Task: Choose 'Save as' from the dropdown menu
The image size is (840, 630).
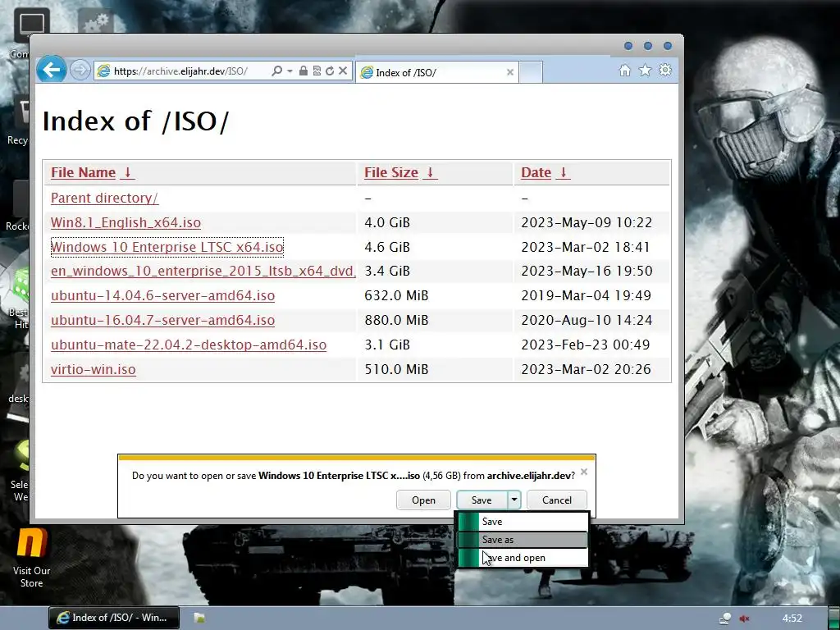Action: click(523, 540)
